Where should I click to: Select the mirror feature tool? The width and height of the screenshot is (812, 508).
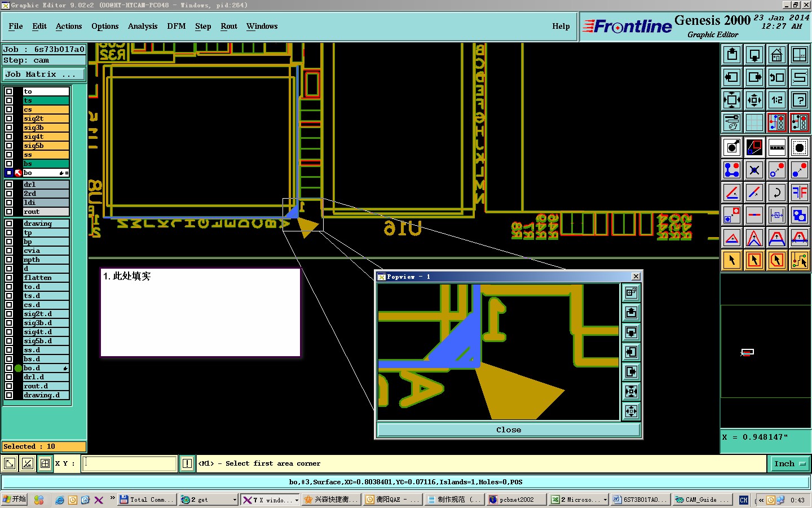coord(800,193)
